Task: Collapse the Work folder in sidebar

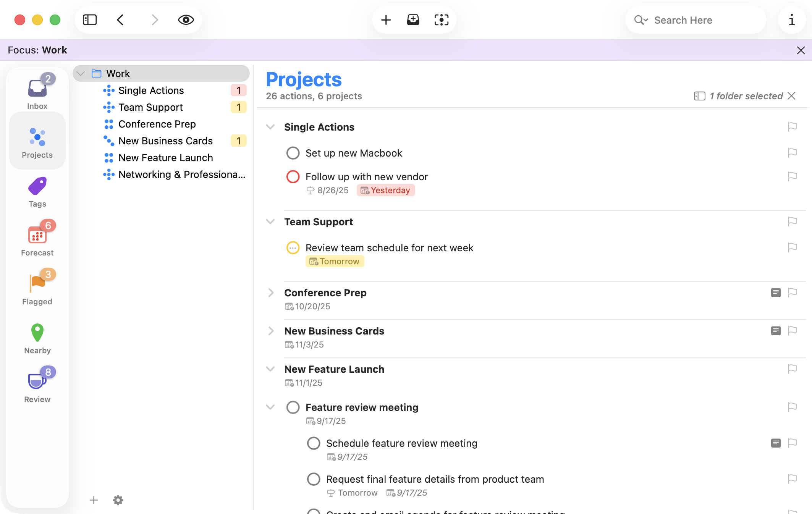Action: [81, 73]
